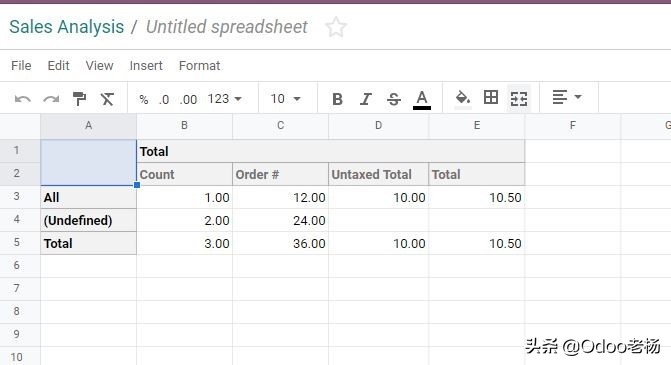This screenshot has height=365, width=671.
Task: Select cell with value 1.00
Action: point(184,197)
